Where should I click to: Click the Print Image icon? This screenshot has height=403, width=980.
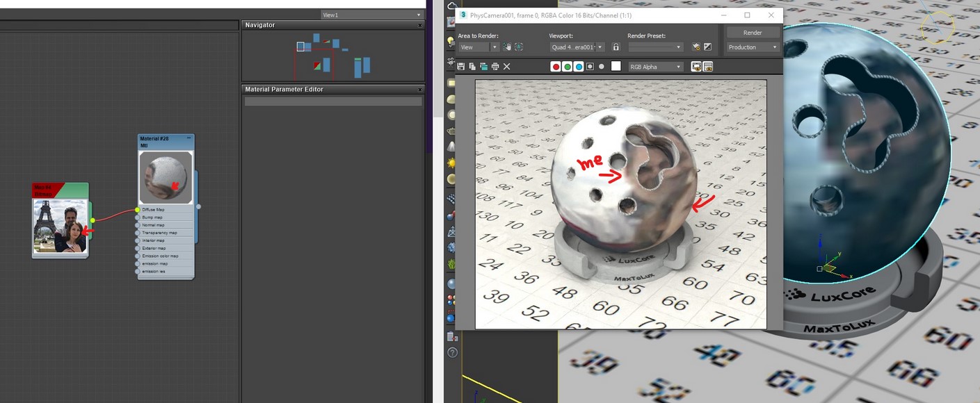pos(495,67)
